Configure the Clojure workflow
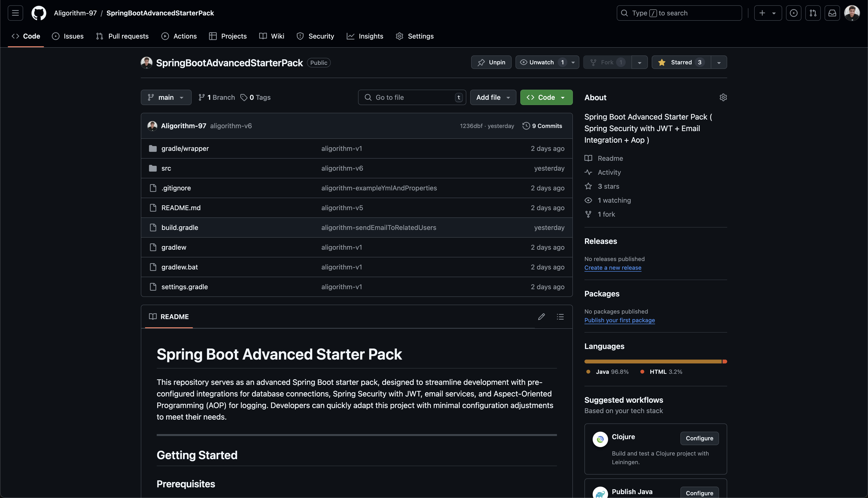868x498 pixels. click(x=699, y=438)
